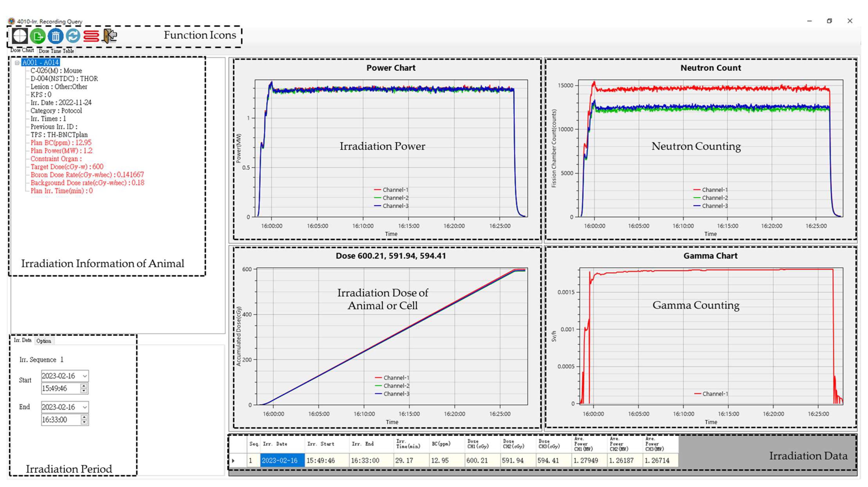This screenshot has height=487, width=868.
Task: Collapse the A001 - A014 tree node
Action: pos(17,63)
